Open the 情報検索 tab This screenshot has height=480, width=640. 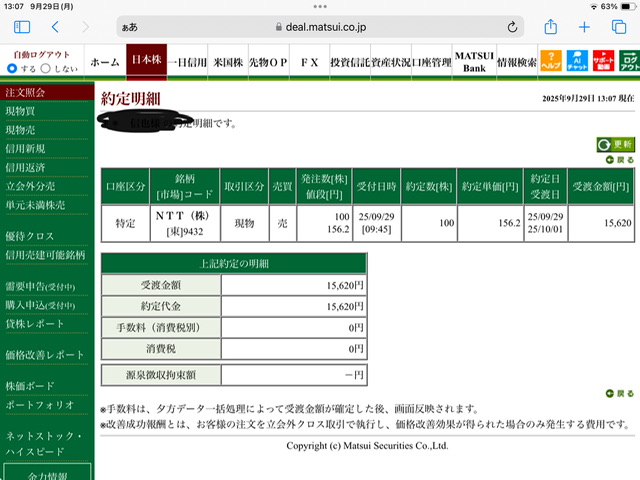click(x=517, y=62)
